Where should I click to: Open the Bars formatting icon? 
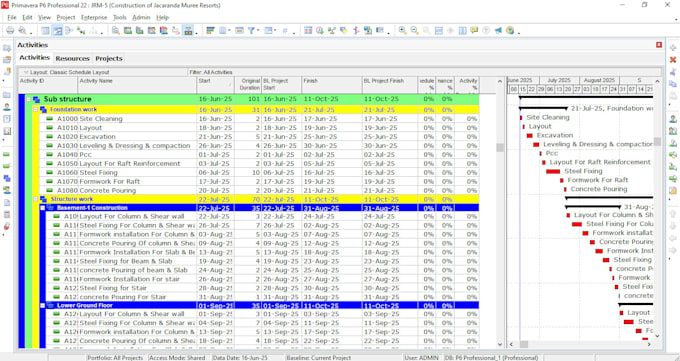click(x=210, y=30)
